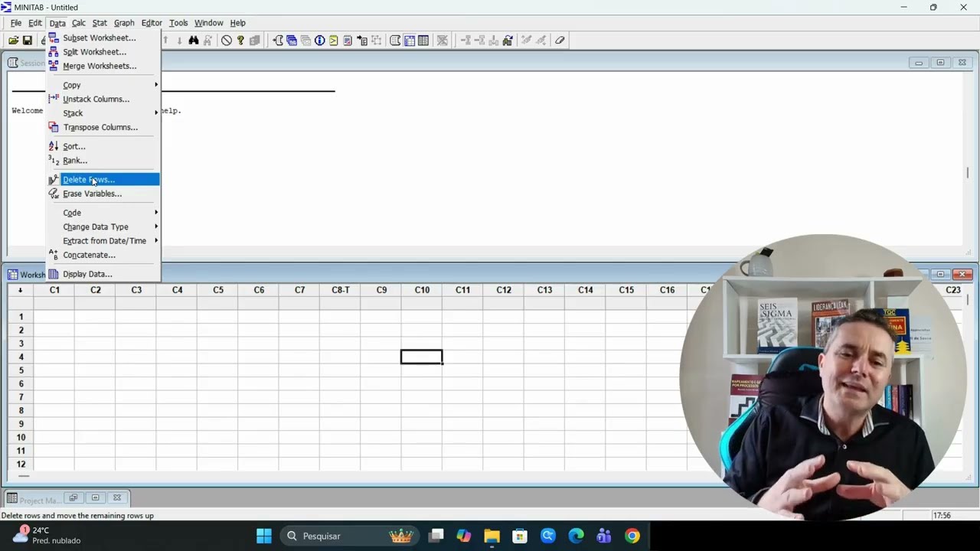The height and width of the screenshot is (551, 980).
Task: Choose Merge Worksheets menu entry
Action: 103,66
